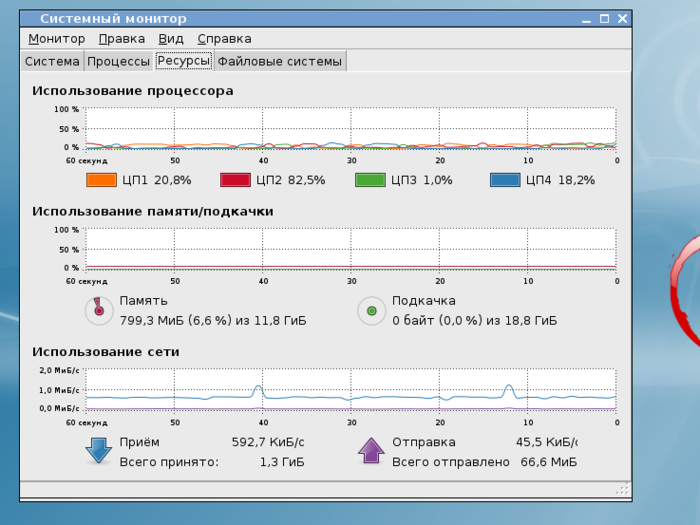
Task: Click the Использование памяти/подкачки heading
Action: point(153,211)
